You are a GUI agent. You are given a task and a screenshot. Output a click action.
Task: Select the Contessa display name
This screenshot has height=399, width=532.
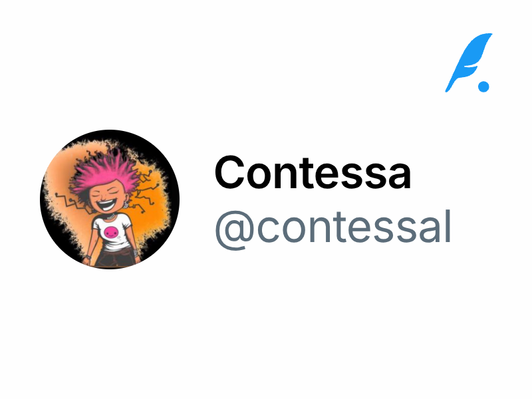pyautogui.click(x=313, y=172)
